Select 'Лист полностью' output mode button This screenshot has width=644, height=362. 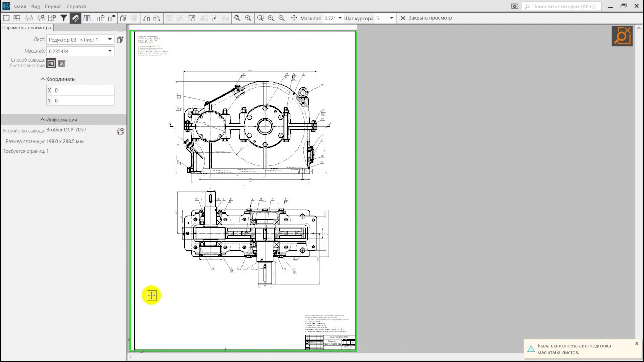pos(51,63)
